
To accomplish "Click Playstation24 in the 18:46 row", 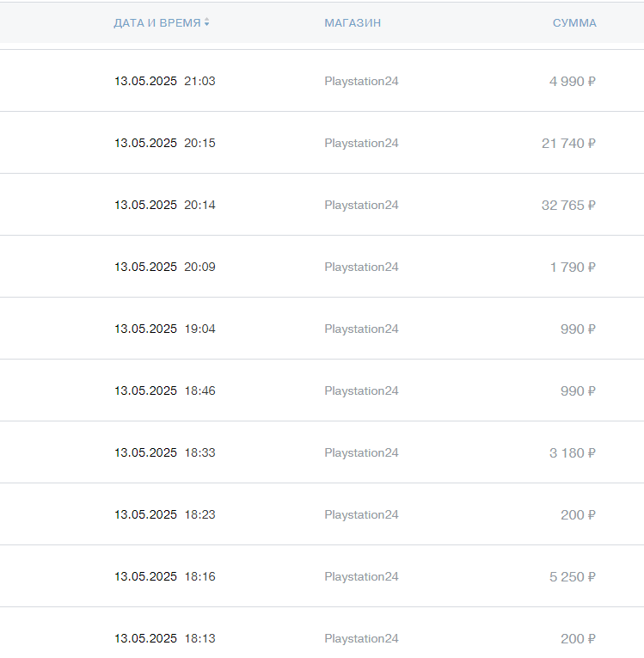I will pyautogui.click(x=361, y=390).
